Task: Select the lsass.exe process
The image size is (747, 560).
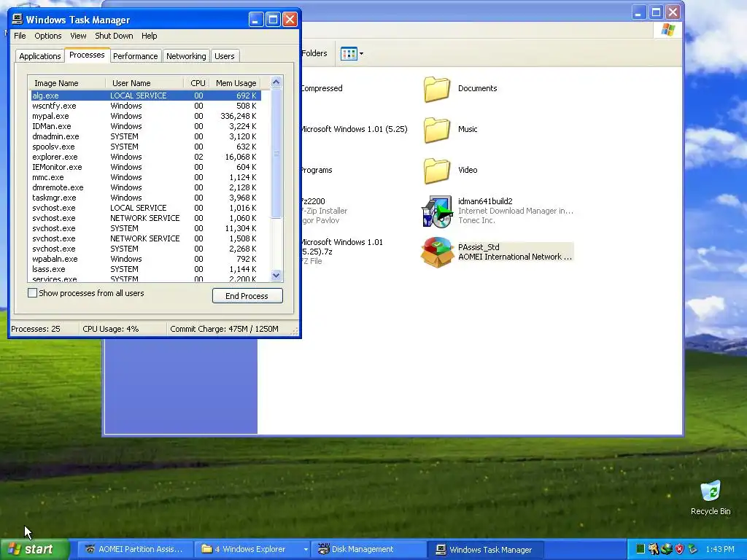Action: coord(145,269)
